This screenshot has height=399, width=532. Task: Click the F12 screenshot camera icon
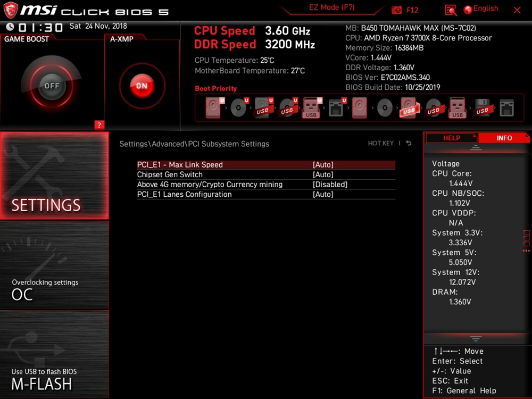(x=396, y=10)
